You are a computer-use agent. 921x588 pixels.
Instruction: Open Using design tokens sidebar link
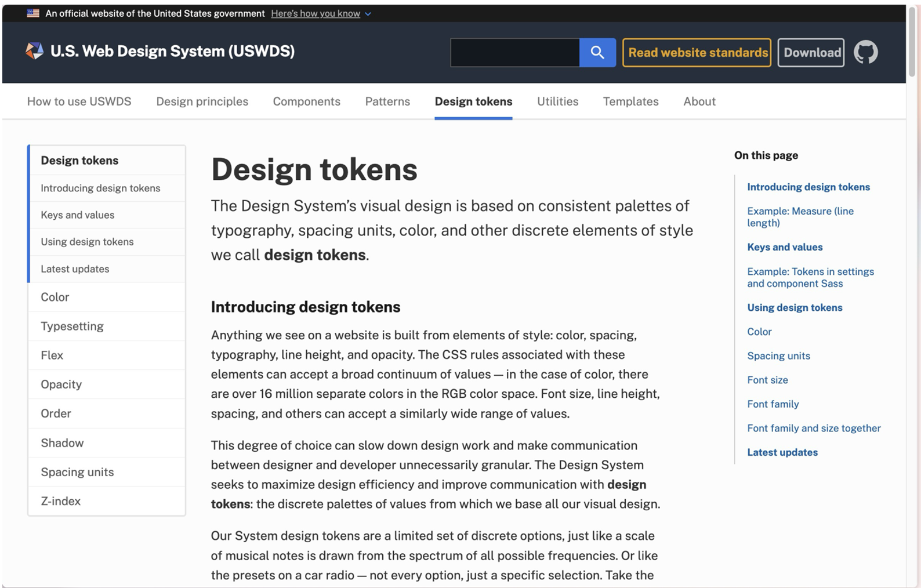[x=107, y=242]
